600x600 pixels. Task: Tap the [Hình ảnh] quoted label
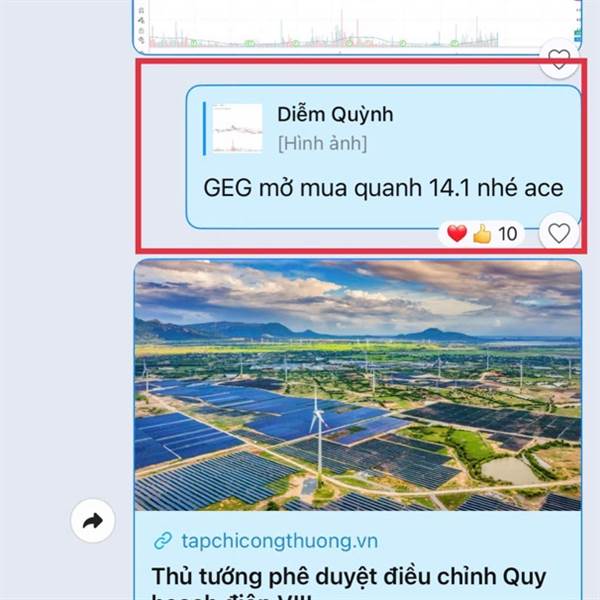click(322, 143)
